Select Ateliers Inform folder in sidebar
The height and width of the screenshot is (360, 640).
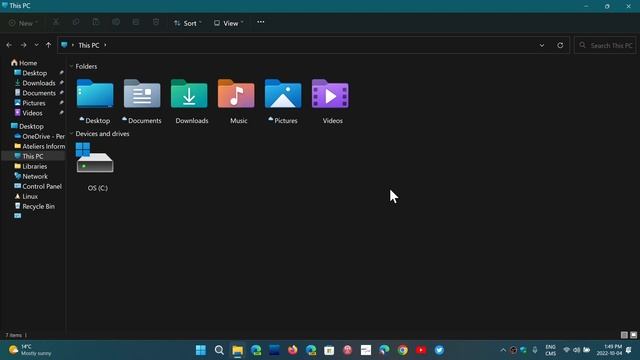tap(40, 146)
